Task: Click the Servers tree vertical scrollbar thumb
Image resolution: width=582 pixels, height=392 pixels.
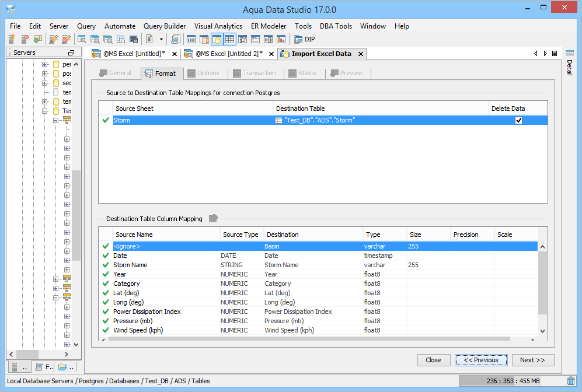Action: [x=76, y=215]
